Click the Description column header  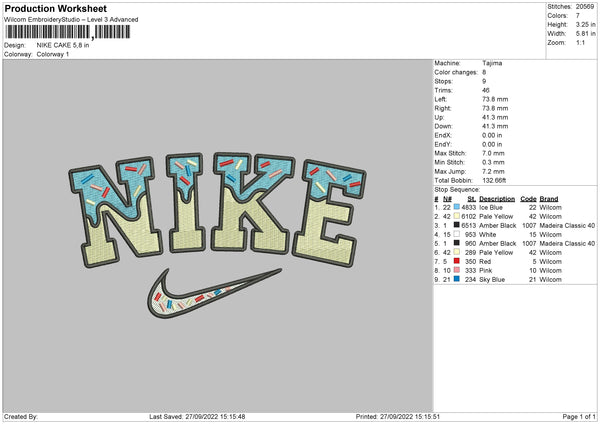pos(497,199)
